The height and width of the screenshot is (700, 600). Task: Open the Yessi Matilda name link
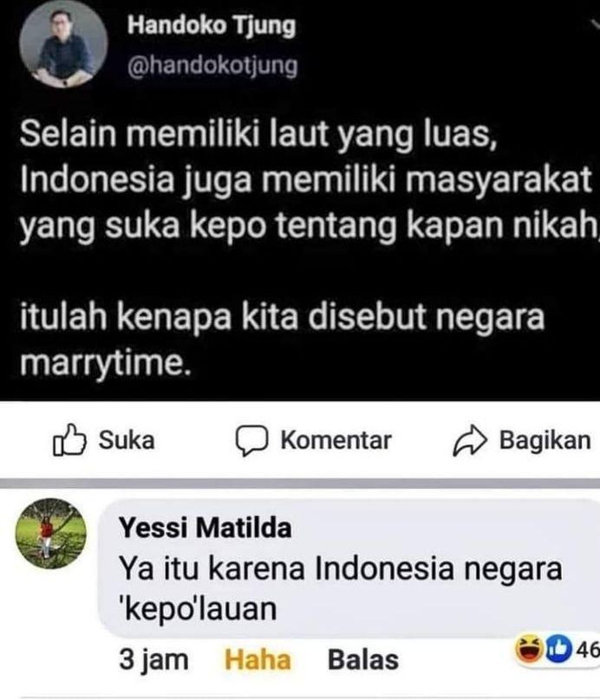tap(205, 528)
